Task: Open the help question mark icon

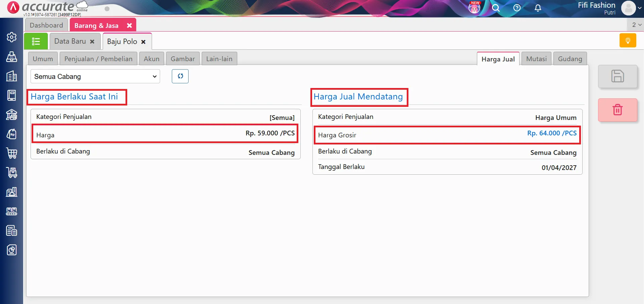Action: pyautogui.click(x=517, y=8)
